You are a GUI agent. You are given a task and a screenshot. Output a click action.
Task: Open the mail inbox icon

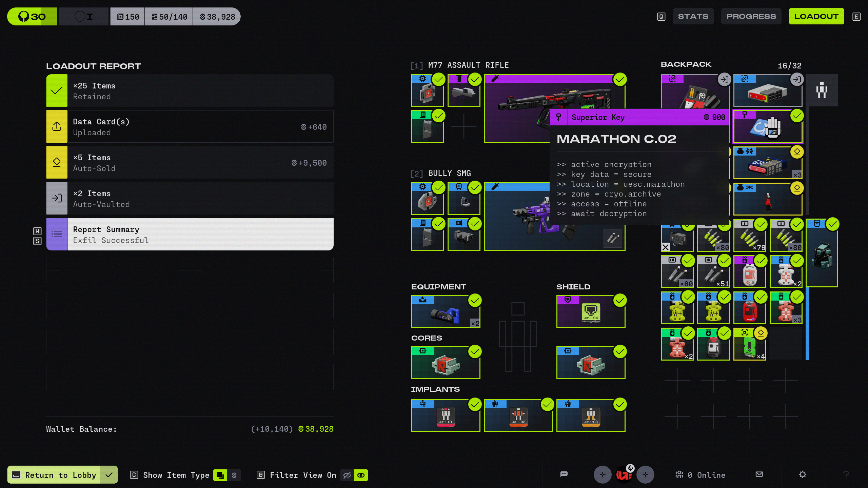(x=759, y=474)
